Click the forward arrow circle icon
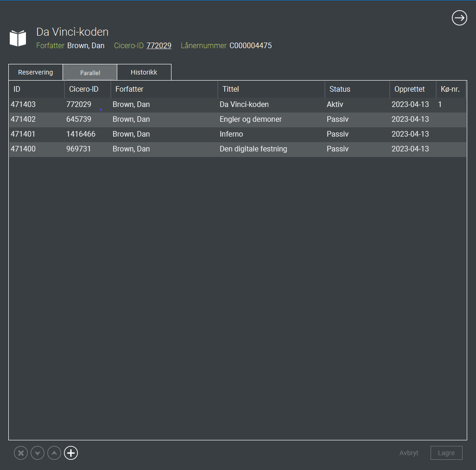The width and height of the screenshot is (476, 470). tap(459, 18)
